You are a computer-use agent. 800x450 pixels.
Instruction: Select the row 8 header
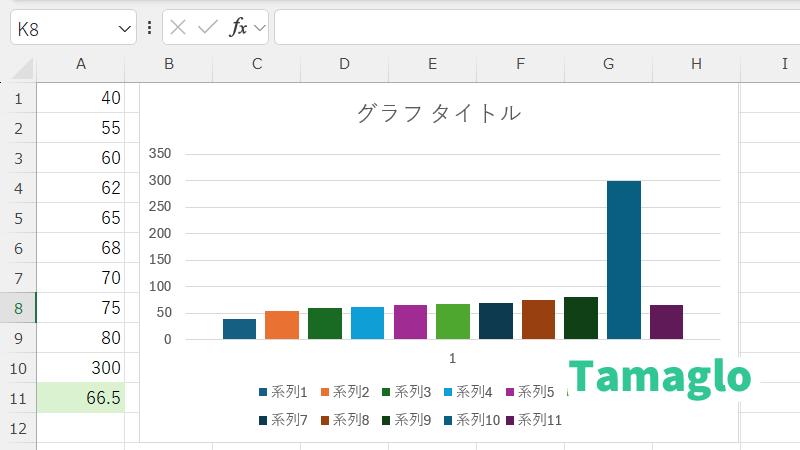tap(18, 308)
